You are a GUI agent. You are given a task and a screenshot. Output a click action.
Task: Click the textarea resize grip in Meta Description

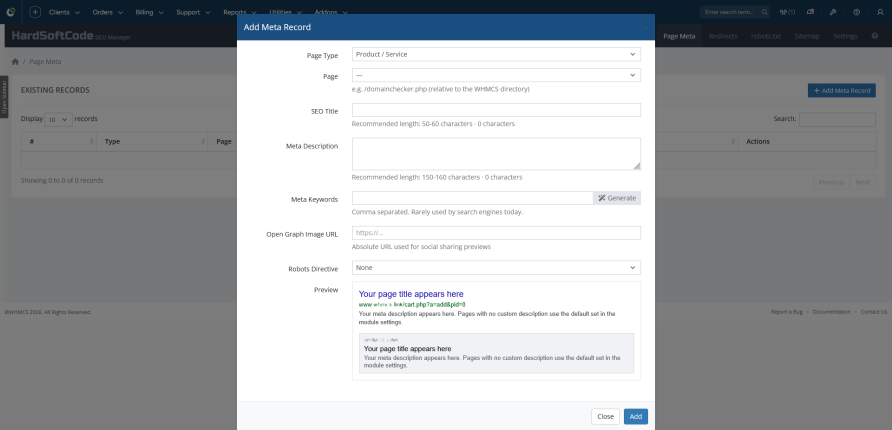(x=637, y=166)
